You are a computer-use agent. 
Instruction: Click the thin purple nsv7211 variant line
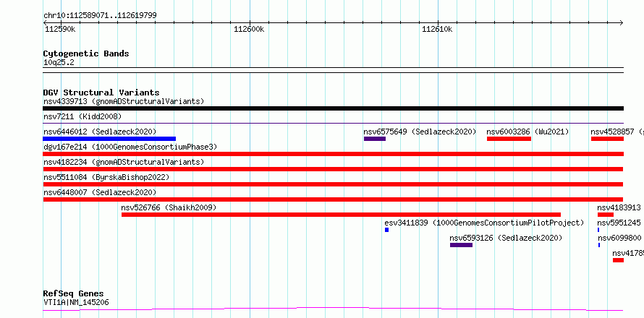coord(333,123)
